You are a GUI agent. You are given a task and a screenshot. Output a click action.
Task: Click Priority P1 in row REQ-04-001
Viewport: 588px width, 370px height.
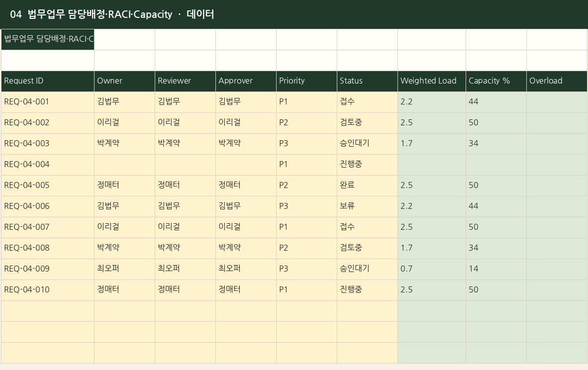click(x=307, y=102)
